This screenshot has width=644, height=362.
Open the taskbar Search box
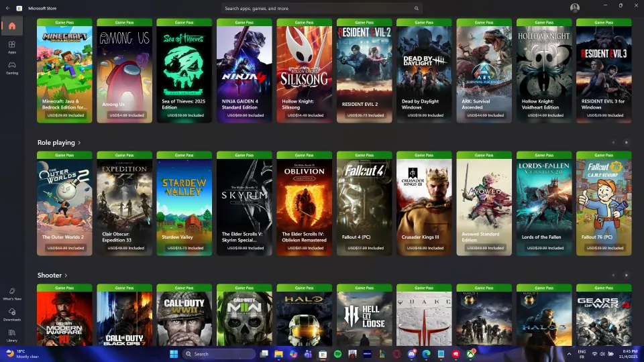tap(218, 354)
